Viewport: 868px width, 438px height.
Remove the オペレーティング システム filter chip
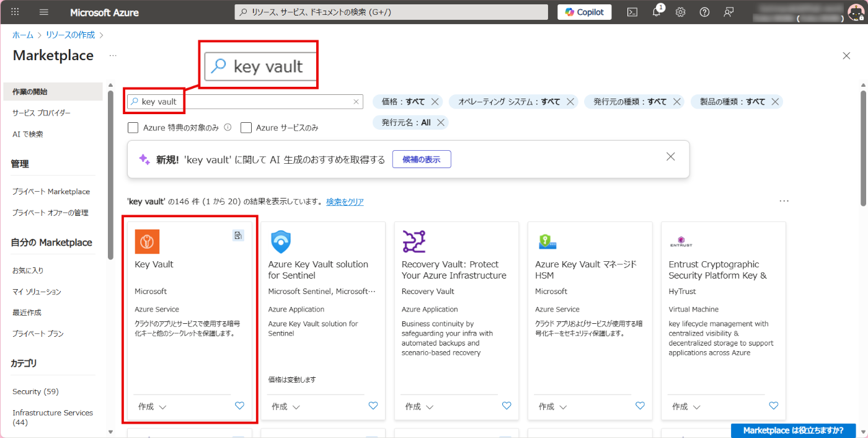570,102
